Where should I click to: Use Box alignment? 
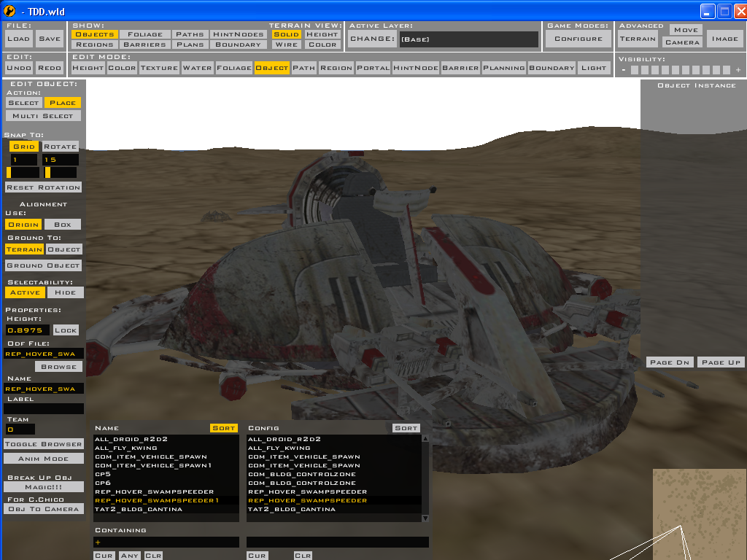pyautogui.click(x=63, y=225)
